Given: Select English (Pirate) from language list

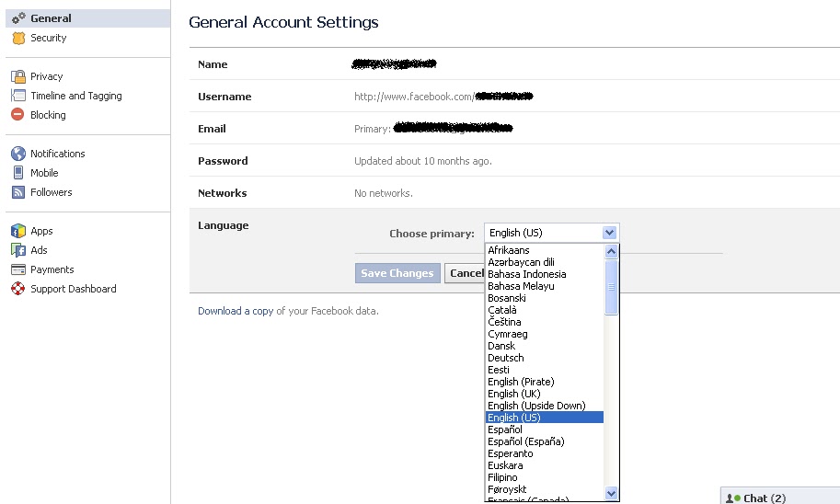Looking at the screenshot, I should tap(545, 382).
